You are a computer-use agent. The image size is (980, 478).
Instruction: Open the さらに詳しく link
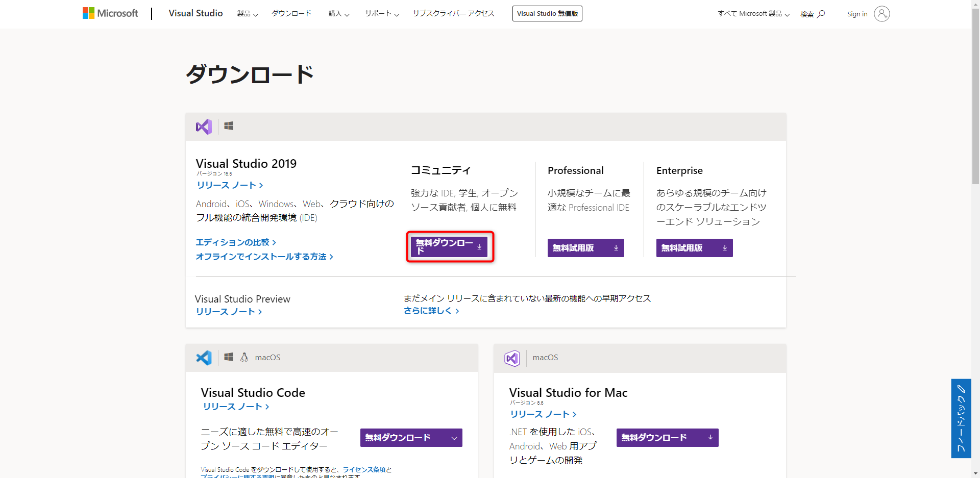[x=431, y=311]
